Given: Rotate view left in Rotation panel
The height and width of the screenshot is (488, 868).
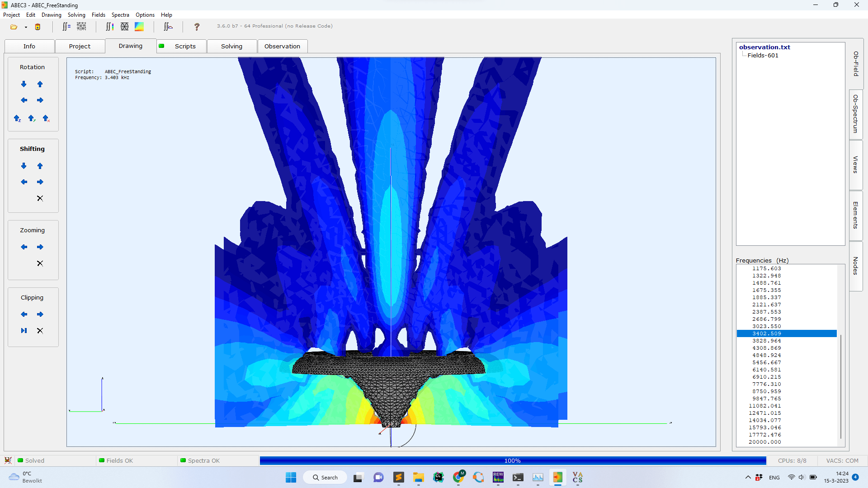Looking at the screenshot, I should pyautogui.click(x=24, y=100).
